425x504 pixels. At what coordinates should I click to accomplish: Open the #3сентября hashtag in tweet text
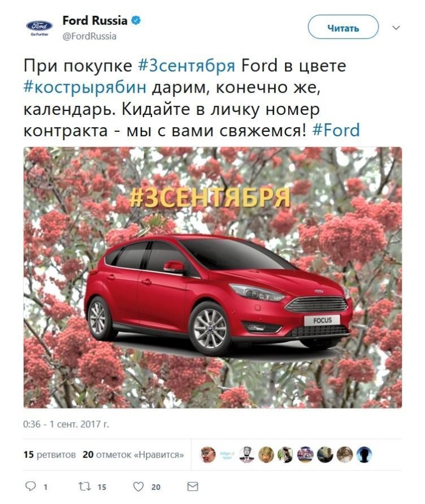(x=187, y=66)
